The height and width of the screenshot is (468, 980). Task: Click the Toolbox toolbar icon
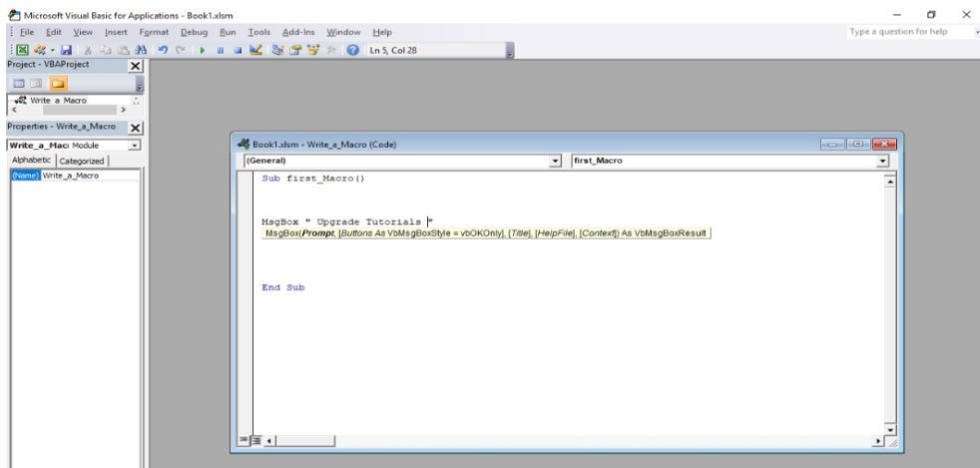coord(331,50)
